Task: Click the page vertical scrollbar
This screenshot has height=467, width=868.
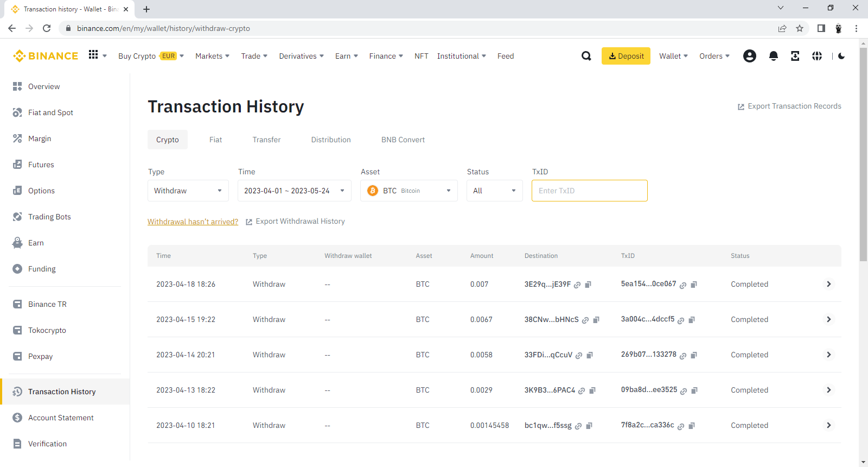Action: pyautogui.click(x=864, y=155)
